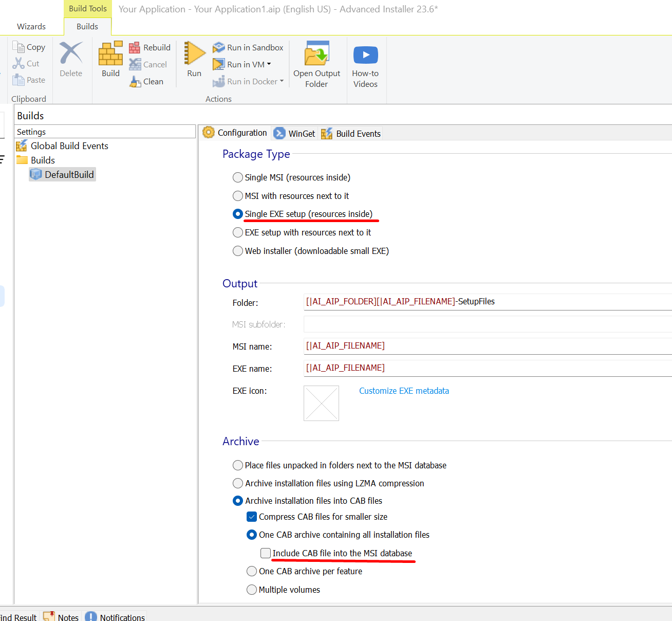The width and height of the screenshot is (672, 621).
Task: Click the Clean button label
Action: (x=153, y=82)
